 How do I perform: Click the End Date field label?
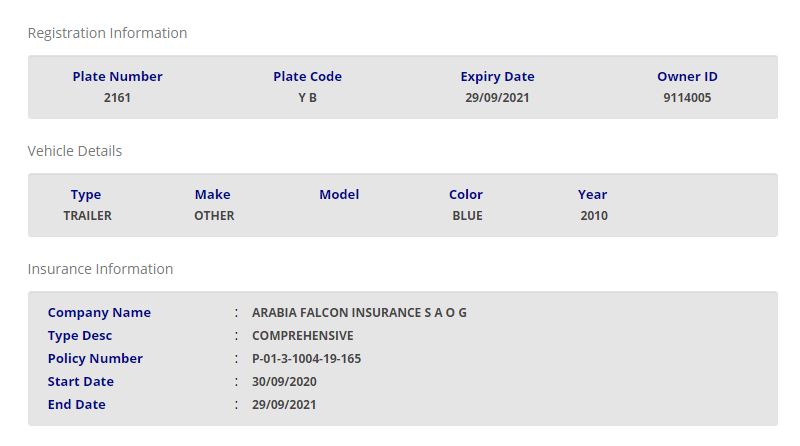click(x=76, y=405)
